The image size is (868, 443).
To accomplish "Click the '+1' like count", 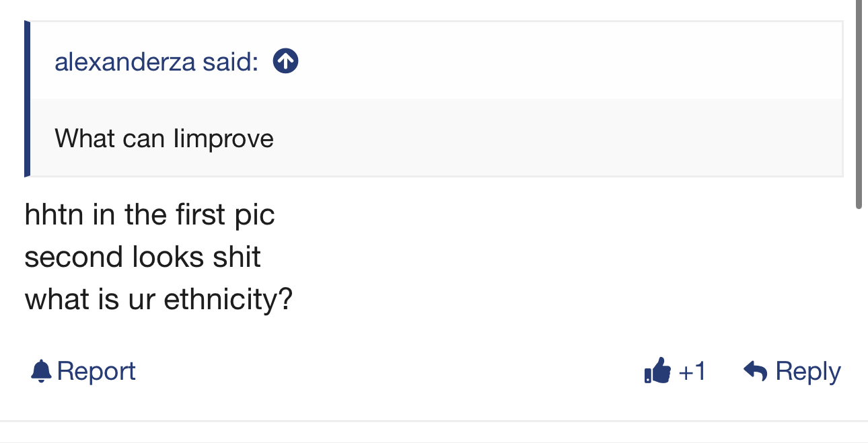I will [692, 371].
